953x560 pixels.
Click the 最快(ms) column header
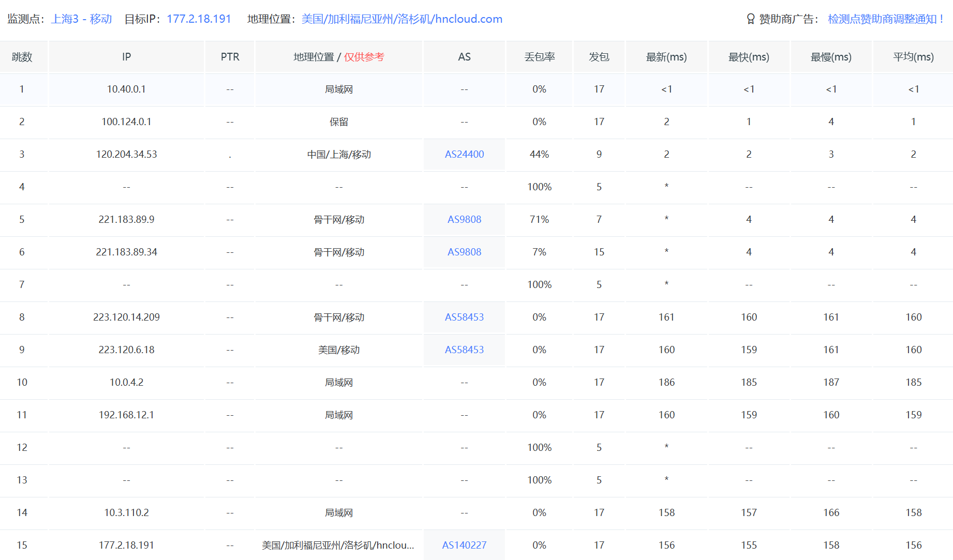(749, 57)
